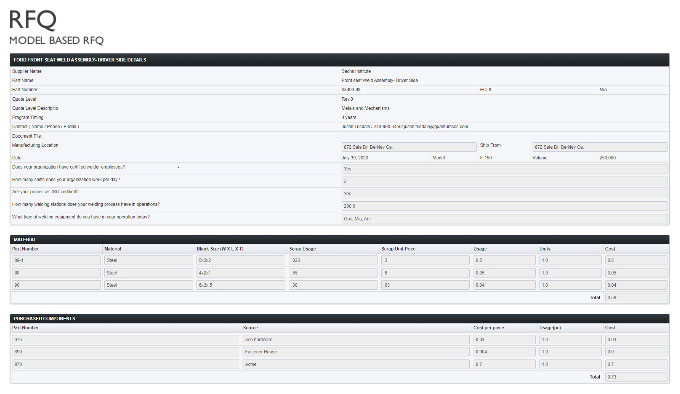Click the 'Metals and Mechanisms' description text

365,108
